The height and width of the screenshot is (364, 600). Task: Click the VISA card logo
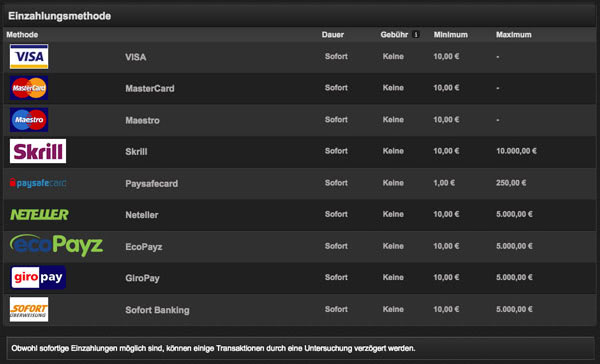(x=29, y=57)
